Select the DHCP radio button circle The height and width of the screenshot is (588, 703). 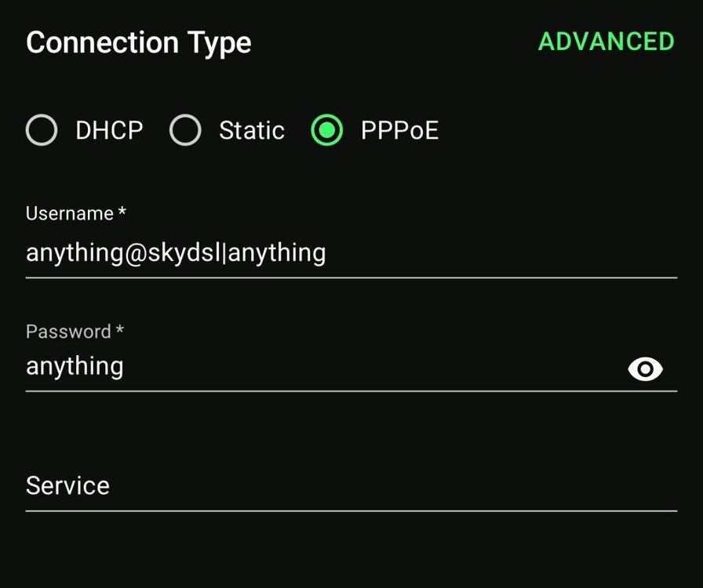(42, 130)
